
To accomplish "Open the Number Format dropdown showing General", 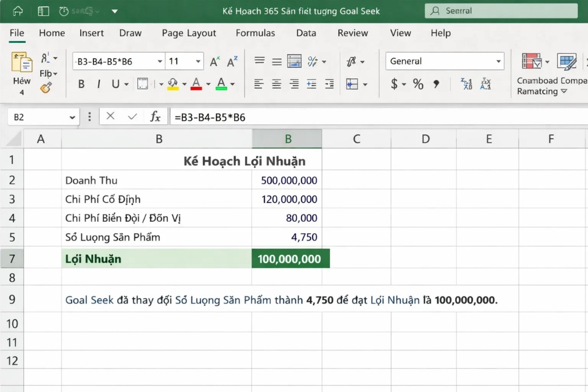I will (444, 61).
